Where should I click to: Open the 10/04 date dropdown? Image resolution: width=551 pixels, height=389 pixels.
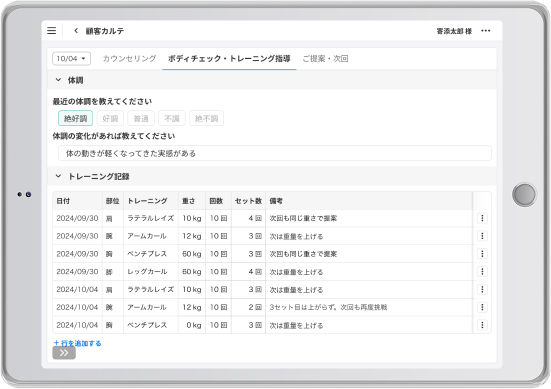71,59
